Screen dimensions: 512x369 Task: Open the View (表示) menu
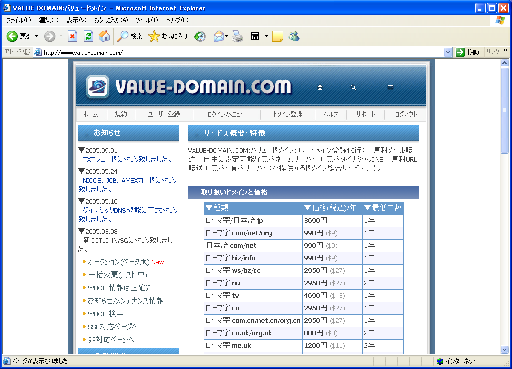(x=76, y=20)
